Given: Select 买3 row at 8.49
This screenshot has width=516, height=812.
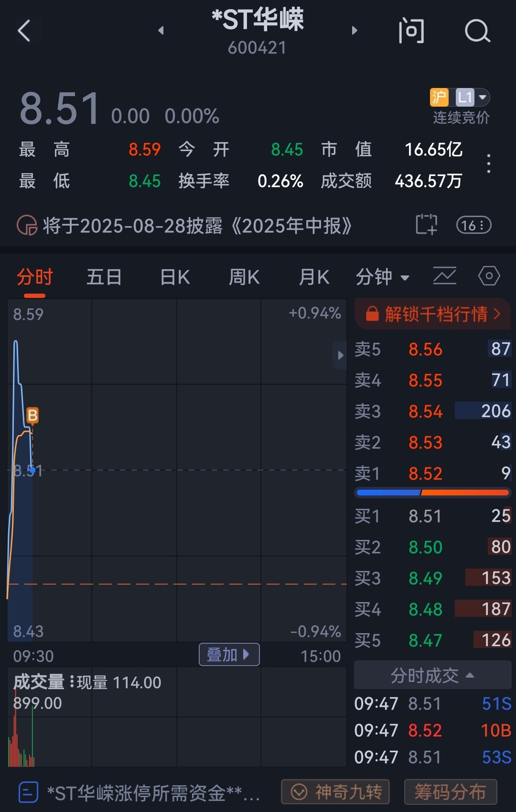Looking at the screenshot, I should coord(432,578).
